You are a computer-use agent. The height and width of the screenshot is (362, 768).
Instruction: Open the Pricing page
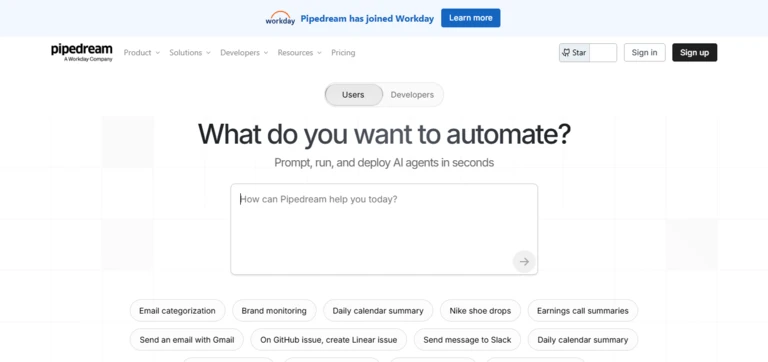pos(343,52)
